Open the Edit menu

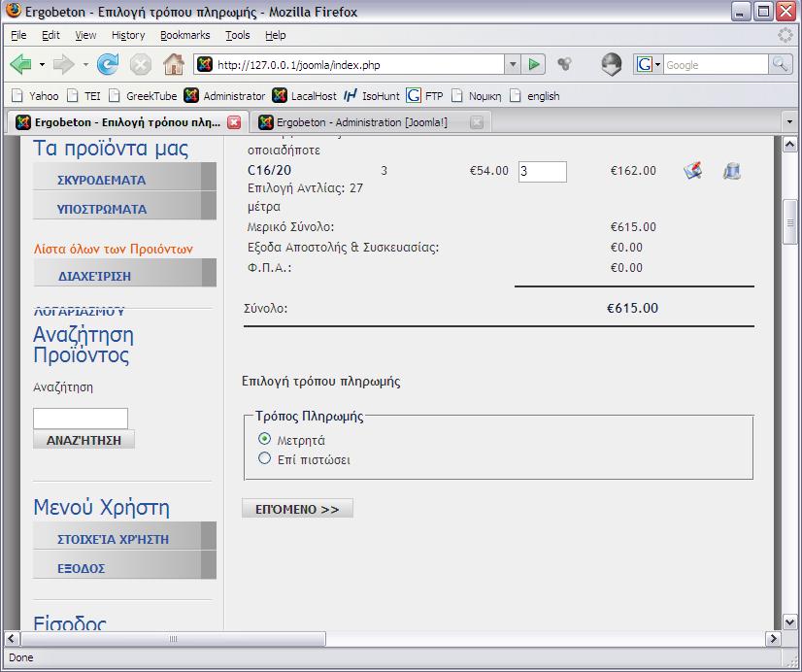[x=50, y=35]
